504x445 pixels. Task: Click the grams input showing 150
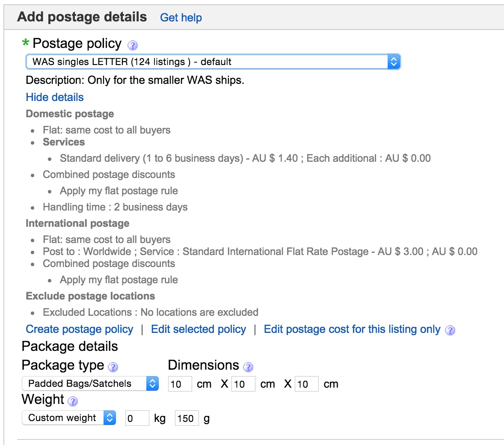pyautogui.click(x=186, y=418)
